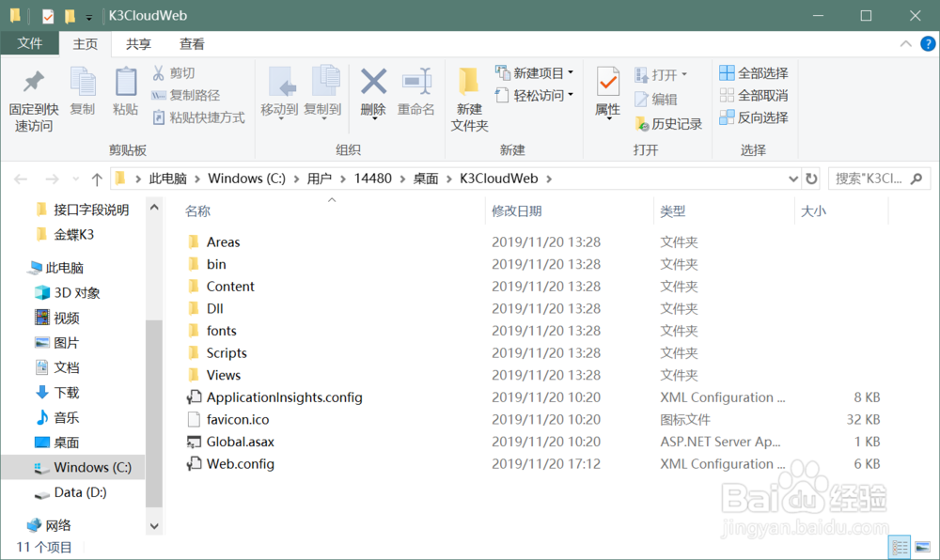940x560 pixels.
Task: Select the favicon.ico file
Action: [238, 419]
